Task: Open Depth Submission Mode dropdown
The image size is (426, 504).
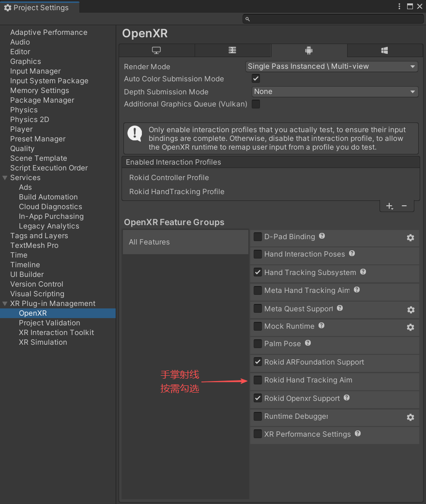Action: pos(335,92)
